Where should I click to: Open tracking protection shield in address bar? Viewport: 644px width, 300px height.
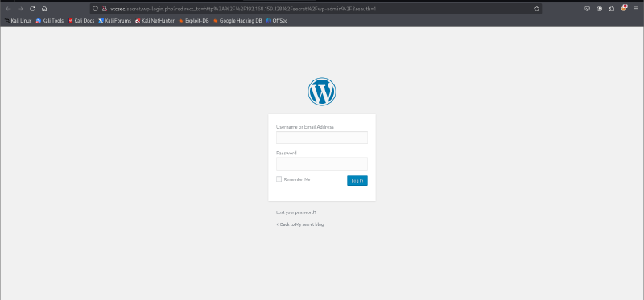pyautogui.click(x=95, y=9)
